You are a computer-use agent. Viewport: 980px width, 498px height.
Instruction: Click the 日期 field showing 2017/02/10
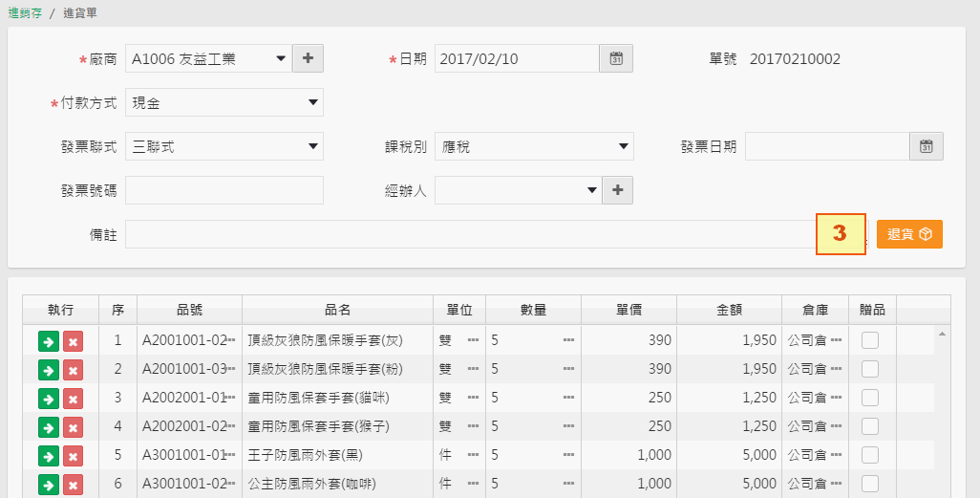[518, 59]
